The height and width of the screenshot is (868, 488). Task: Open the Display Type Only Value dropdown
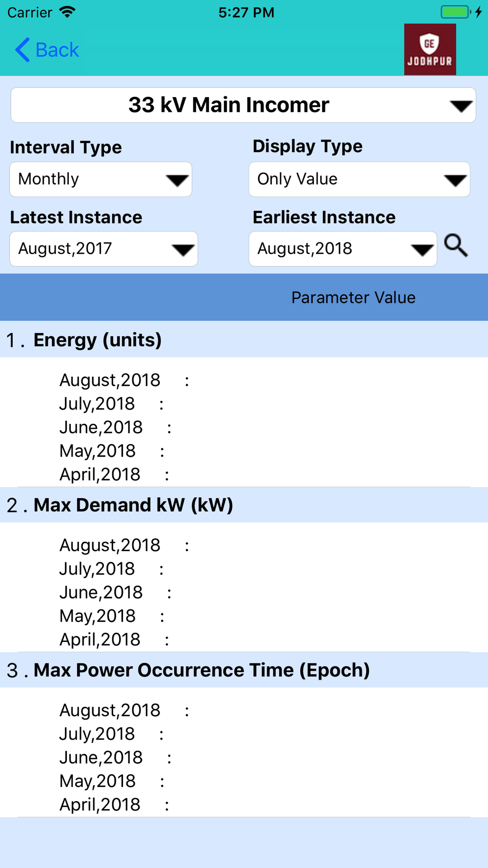[x=360, y=179]
